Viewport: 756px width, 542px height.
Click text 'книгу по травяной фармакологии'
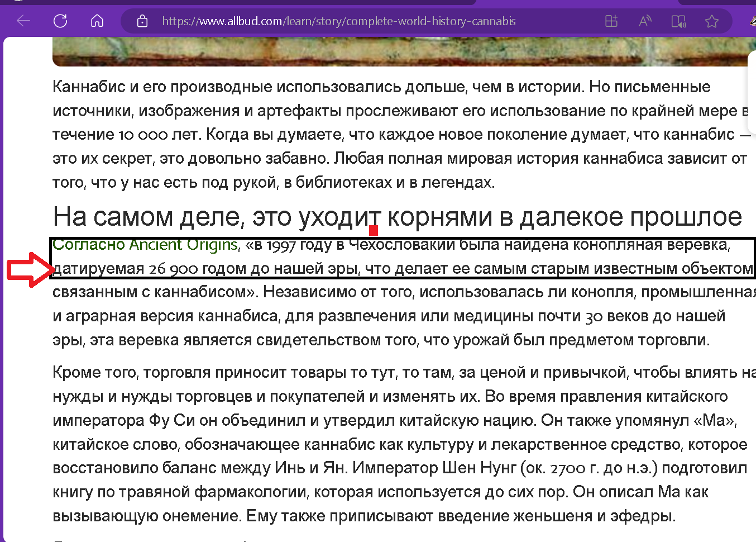[181, 492]
